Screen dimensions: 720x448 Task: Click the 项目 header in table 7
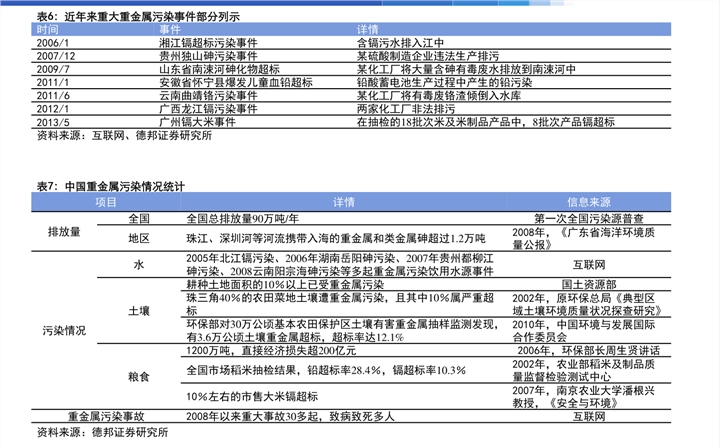tap(106, 202)
